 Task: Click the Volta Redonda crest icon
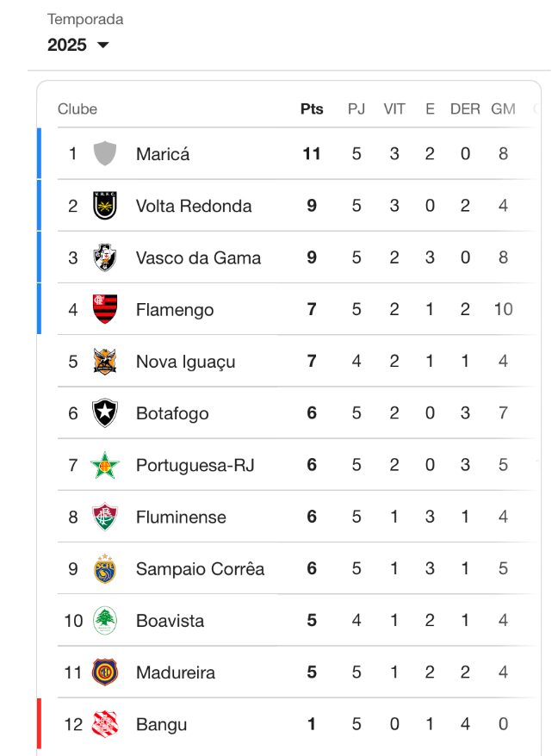pos(105,206)
